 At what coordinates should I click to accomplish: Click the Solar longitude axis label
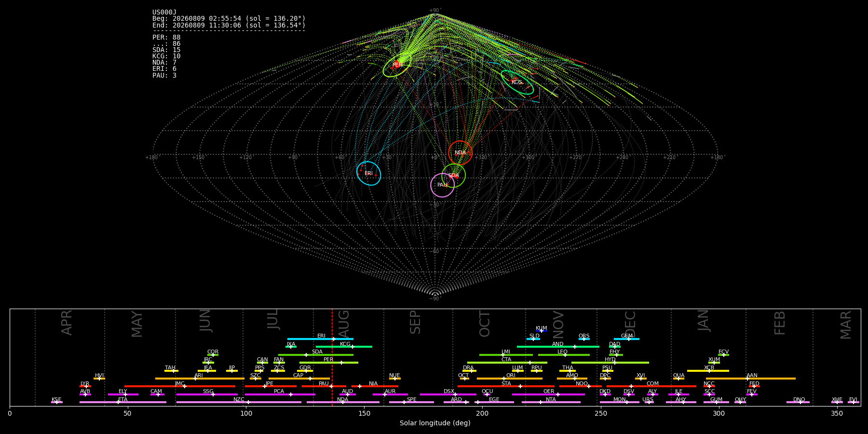435,423
